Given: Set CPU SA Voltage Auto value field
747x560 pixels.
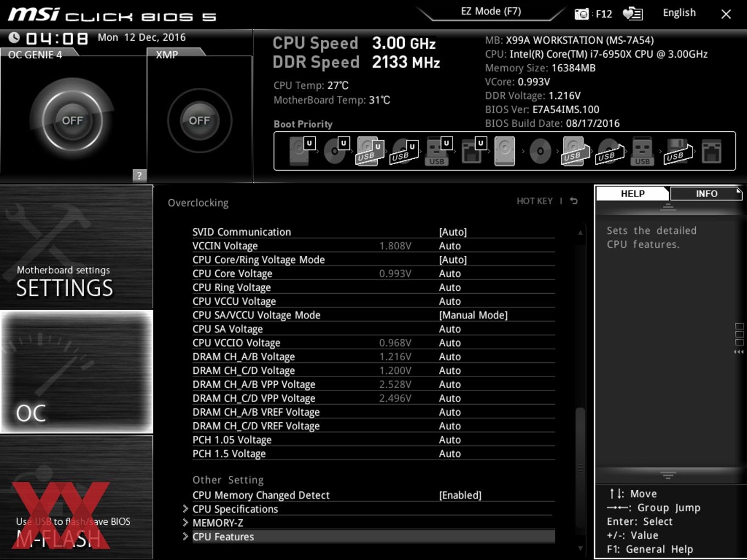Looking at the screenshot, I should click(x=450, y=329).
